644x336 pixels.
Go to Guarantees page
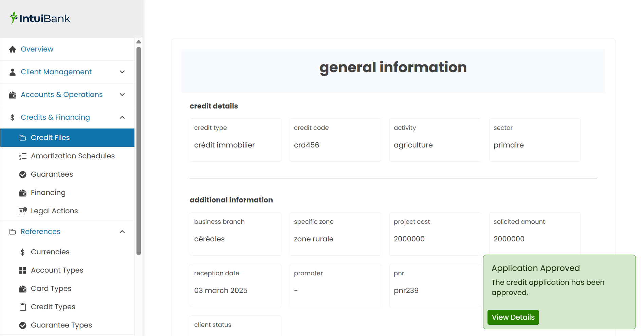[68, 174]
